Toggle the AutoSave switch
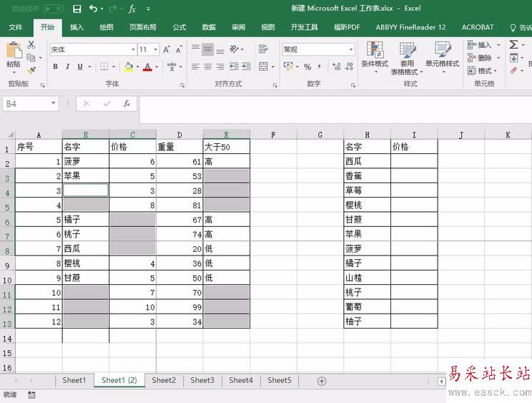 coord(53,9)
